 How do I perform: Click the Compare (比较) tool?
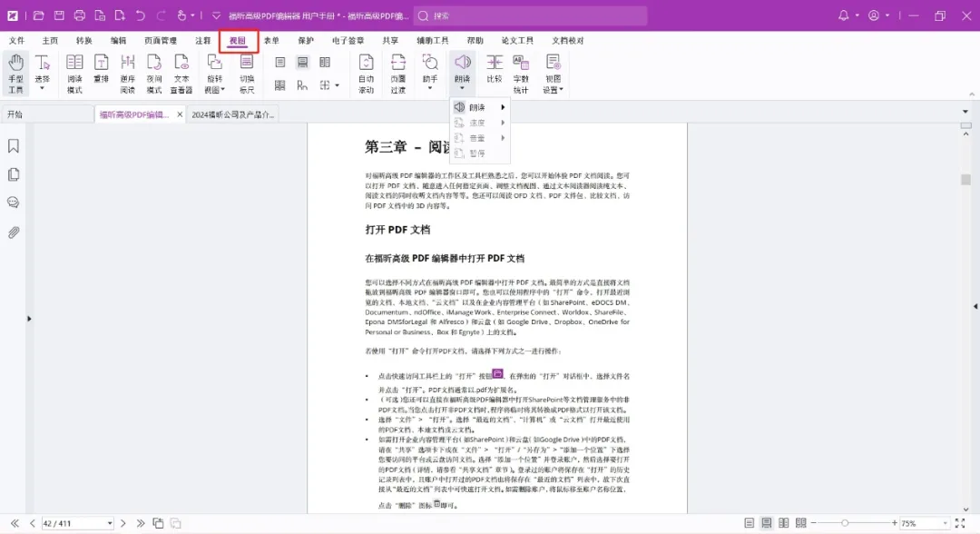coord(495,69)
